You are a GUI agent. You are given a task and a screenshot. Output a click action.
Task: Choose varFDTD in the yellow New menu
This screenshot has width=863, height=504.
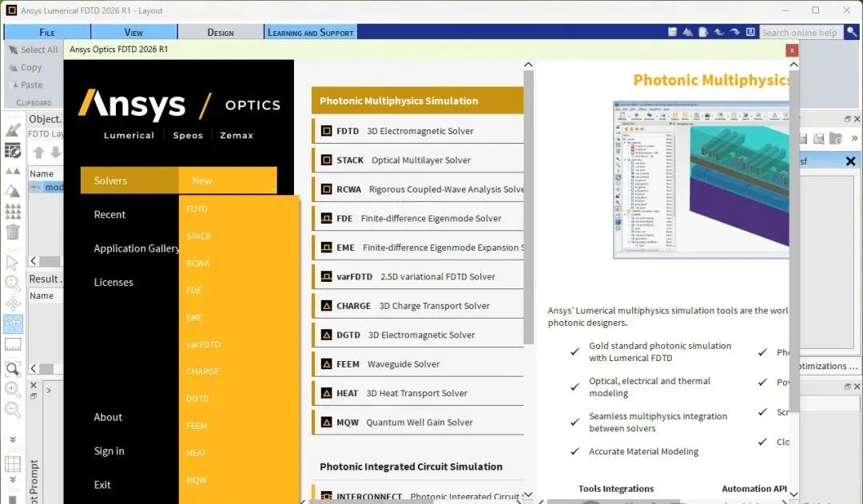203,344
